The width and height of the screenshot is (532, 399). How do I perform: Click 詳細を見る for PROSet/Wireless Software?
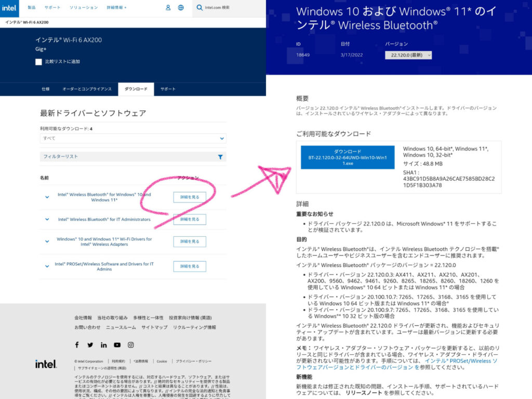tap(190, 267)
